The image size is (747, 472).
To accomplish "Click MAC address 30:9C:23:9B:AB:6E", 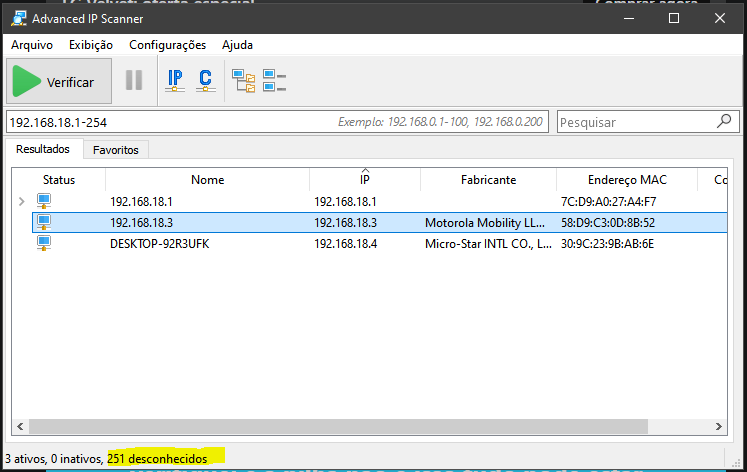I will click(x=607, y=244).
